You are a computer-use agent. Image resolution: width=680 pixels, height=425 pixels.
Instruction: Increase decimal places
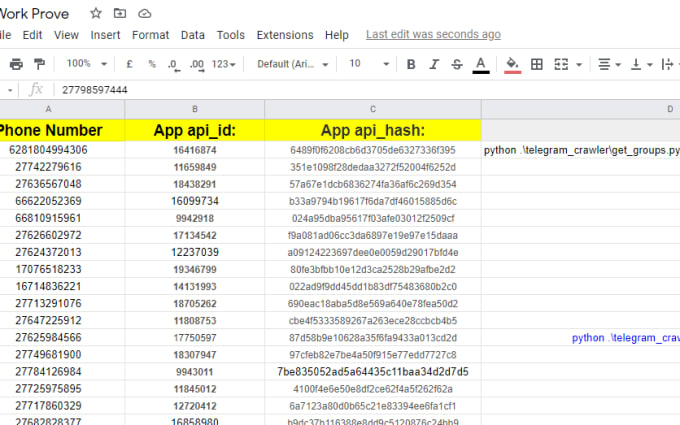coord(197,65)
